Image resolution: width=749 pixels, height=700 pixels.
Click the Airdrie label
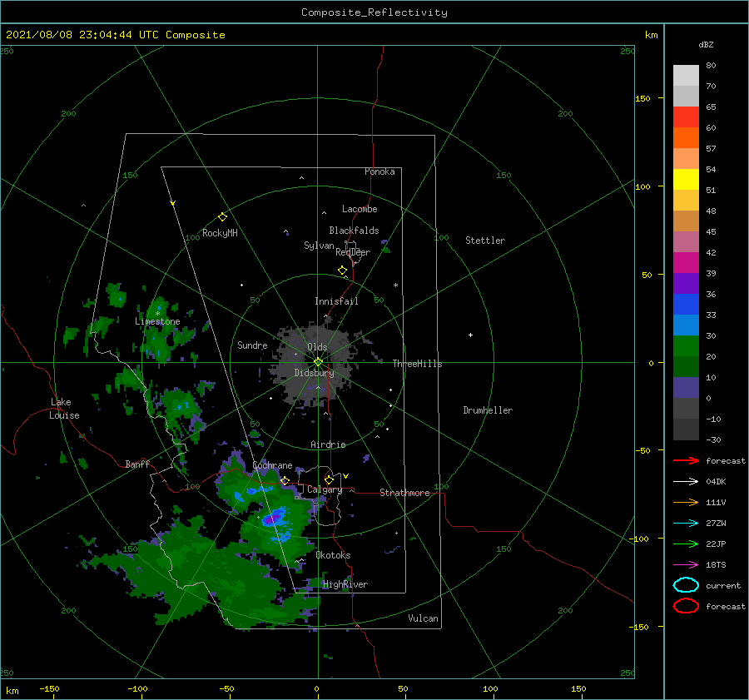tap(328, 444)
